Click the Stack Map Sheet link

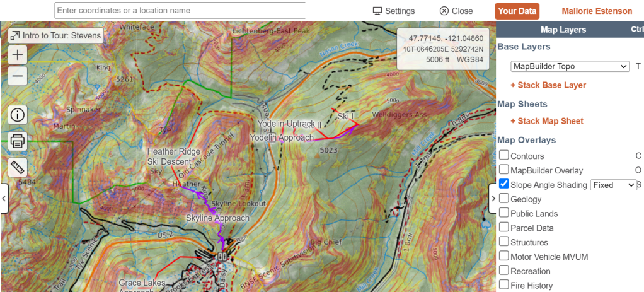pyautogui.click(x=547, y=121)
